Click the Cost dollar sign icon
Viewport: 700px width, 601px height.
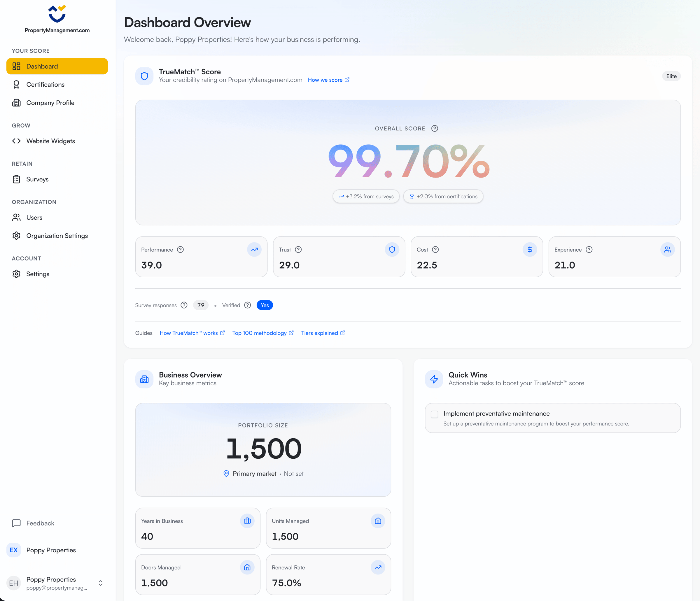[529, 250]
